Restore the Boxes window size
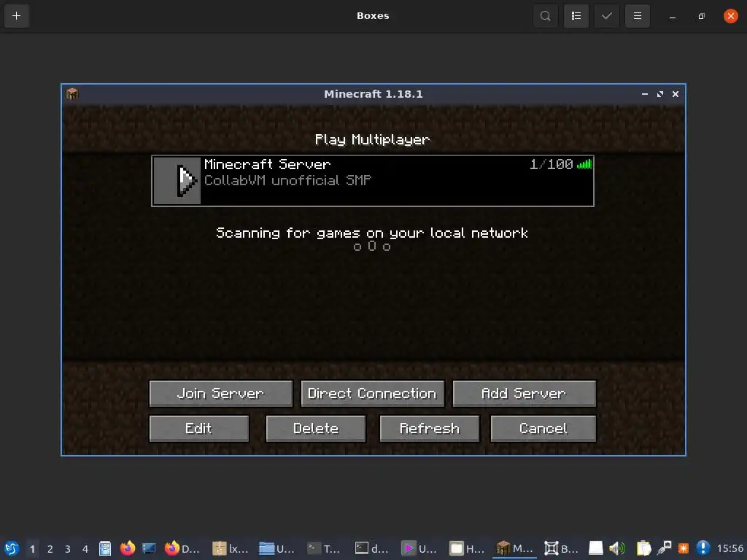The image size is (747, 560). click(701, 16)
